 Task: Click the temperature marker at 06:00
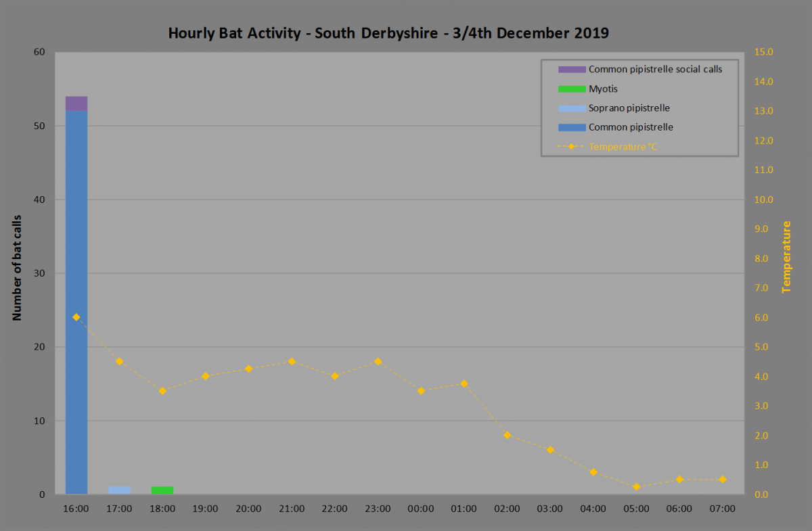coord(679,480)
